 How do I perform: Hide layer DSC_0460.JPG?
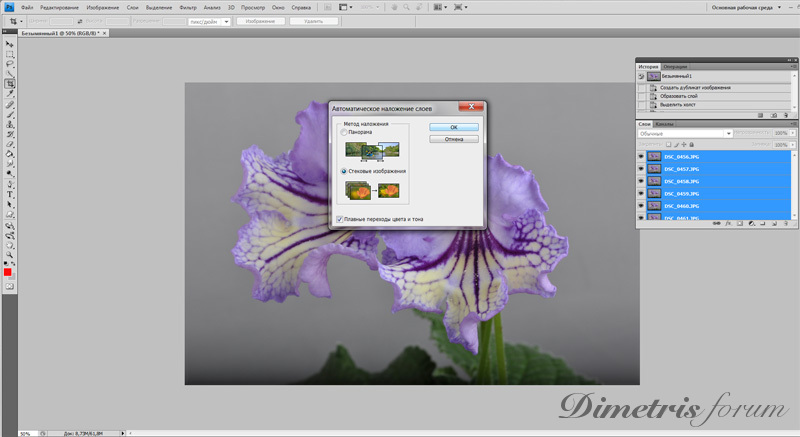coord(641,205)
